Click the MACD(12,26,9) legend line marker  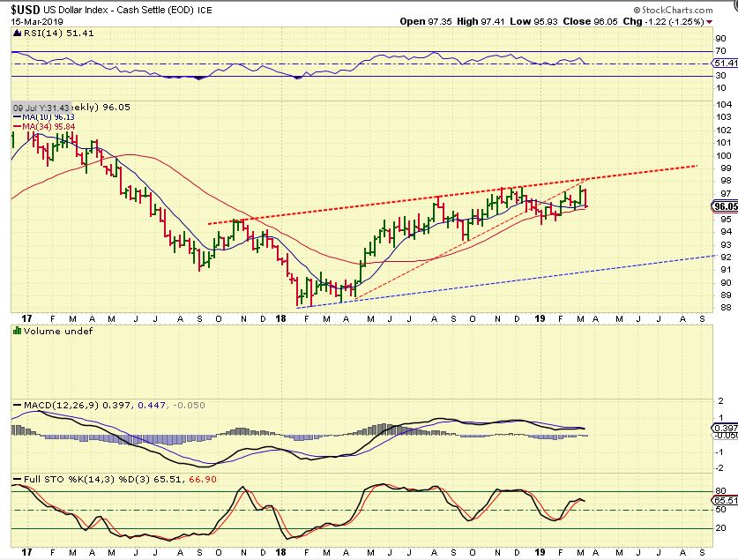17,405
